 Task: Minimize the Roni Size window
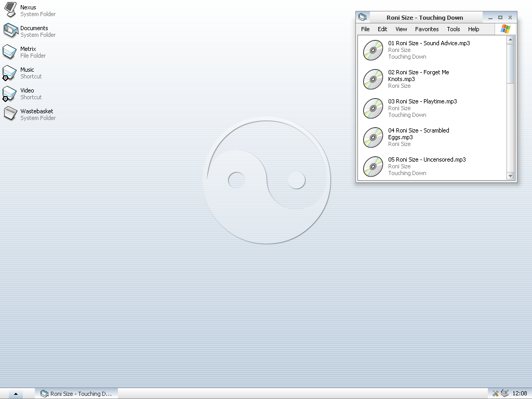click(x=490, y=18)
